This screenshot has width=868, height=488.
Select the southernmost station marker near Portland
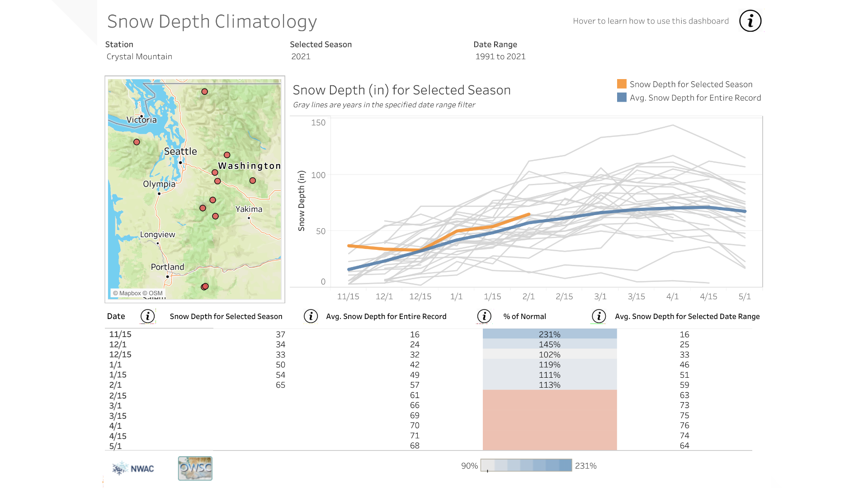[205, 286]
